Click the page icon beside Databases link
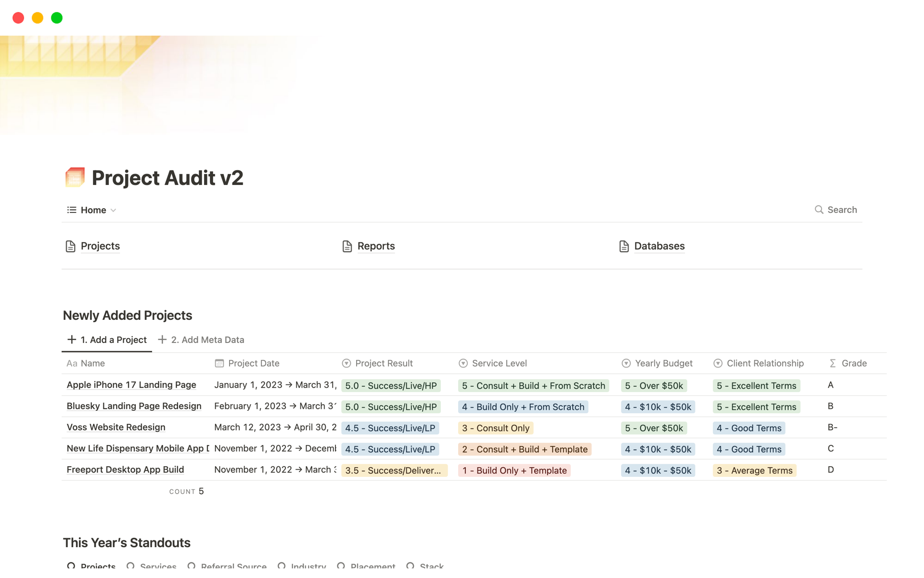 623,246
